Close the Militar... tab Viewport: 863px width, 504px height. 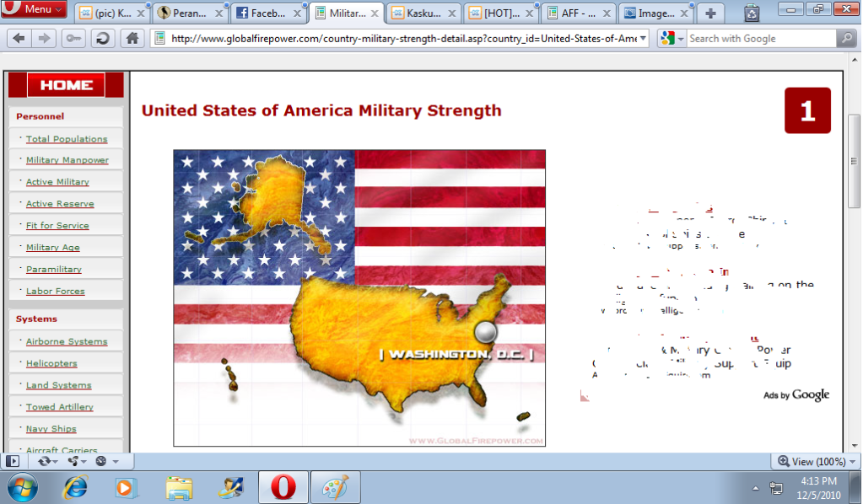click(x=375, y=13)
